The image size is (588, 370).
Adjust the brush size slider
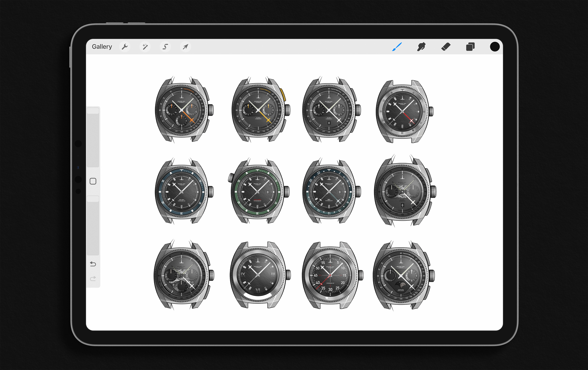coord(93,137)
